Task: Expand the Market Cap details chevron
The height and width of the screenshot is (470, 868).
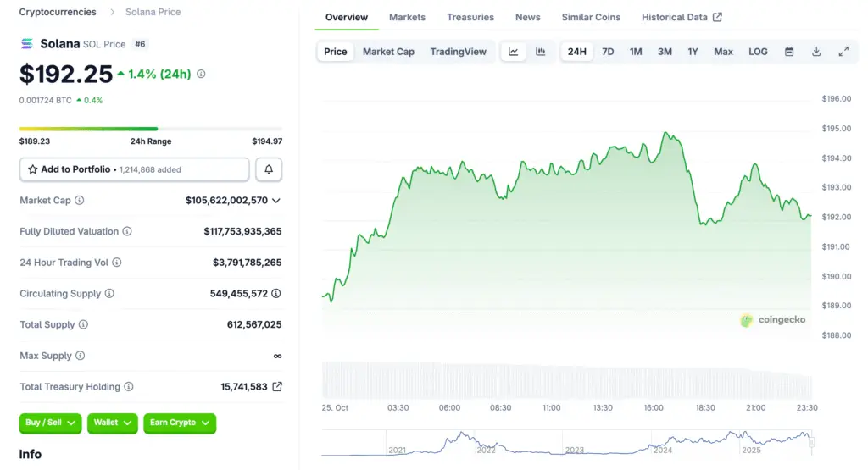Action: click(276, 201)
